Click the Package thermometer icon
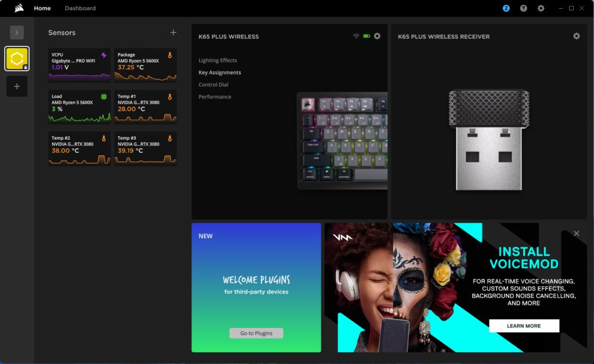 [x=170, y=55]
